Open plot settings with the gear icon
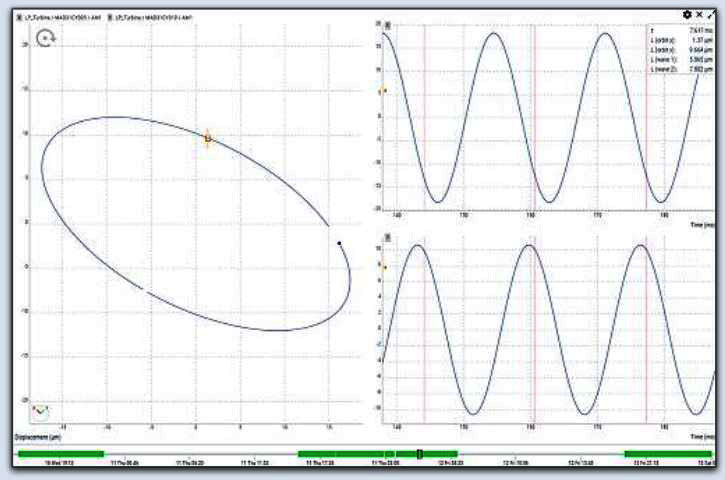 tap(687, 14)
